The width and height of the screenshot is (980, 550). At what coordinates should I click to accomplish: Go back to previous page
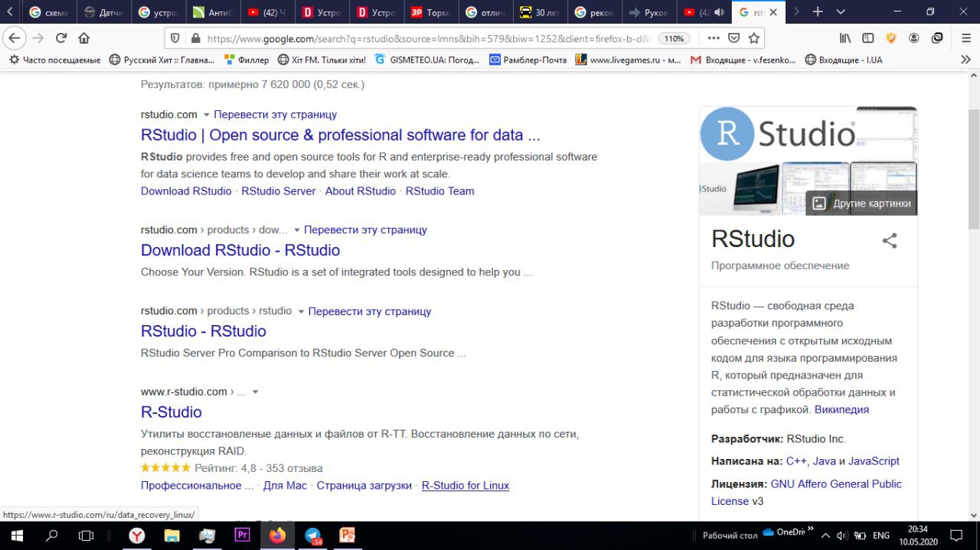coord(14,38)
